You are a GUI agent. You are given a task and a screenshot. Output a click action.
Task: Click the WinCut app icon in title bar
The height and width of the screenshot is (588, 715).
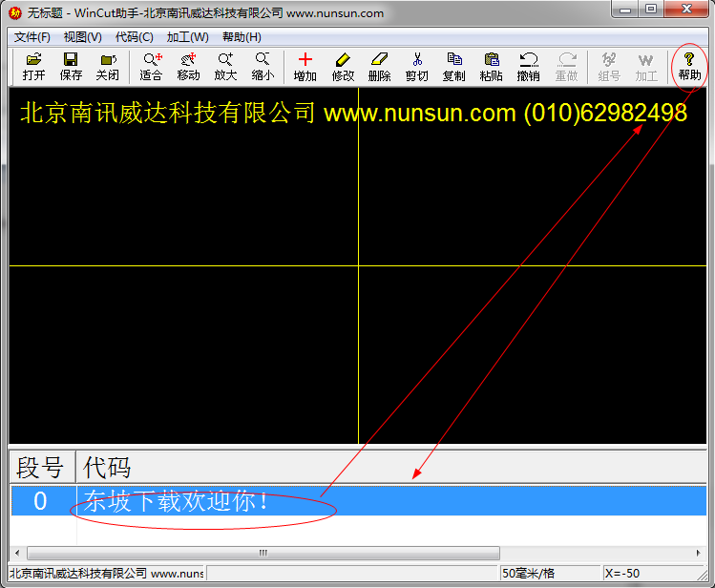tap(15, 12)
